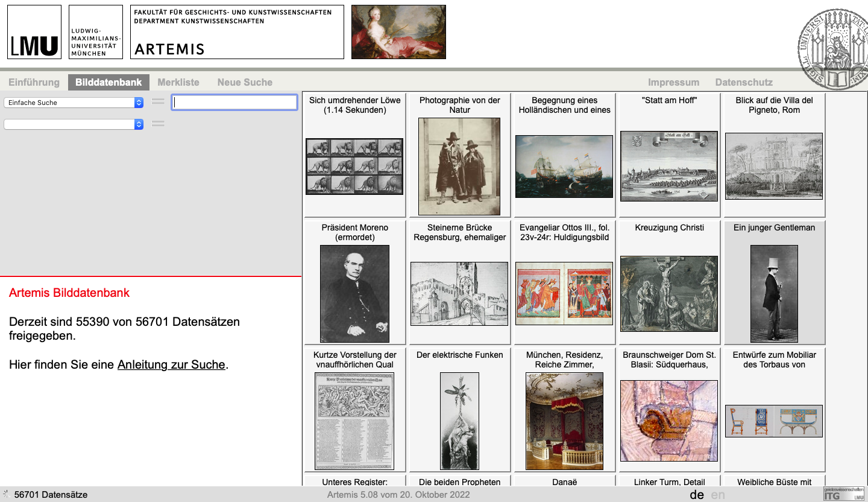
Task: Switch language to en
Action: pyautogui.click(x=718, y=495)
